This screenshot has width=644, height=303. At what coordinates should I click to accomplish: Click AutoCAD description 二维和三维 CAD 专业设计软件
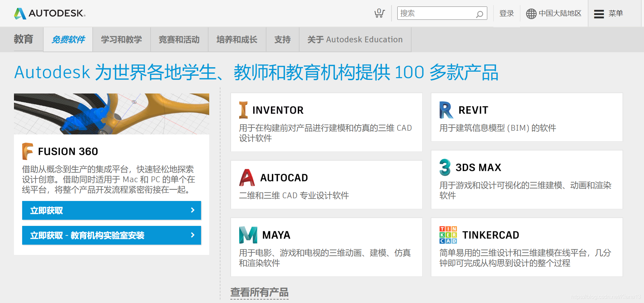pyautogui.click(x=294, y=196)
